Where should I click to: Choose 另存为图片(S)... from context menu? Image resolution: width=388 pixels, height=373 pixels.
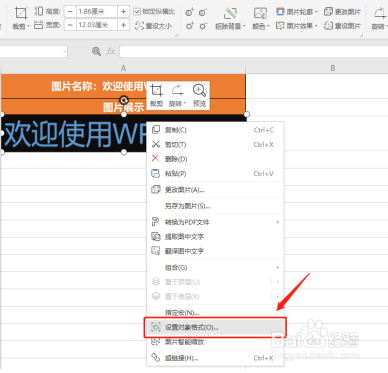(215, 206)
